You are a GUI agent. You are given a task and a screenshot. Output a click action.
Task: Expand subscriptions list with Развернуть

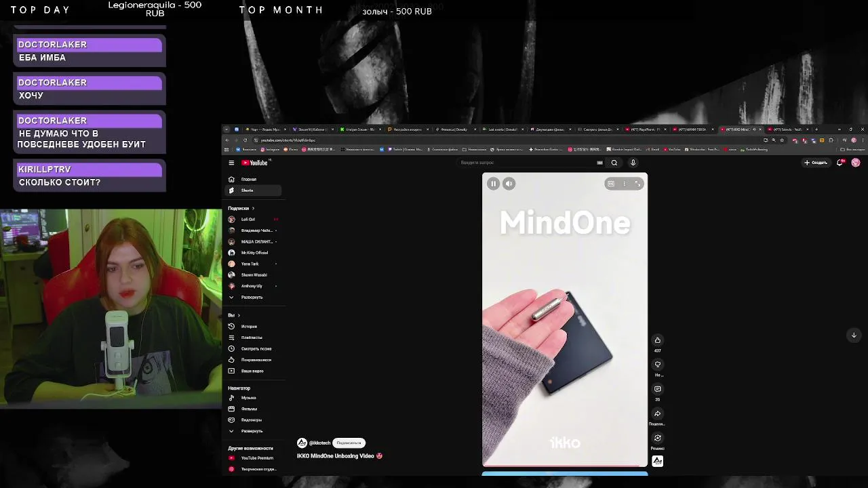tap(252, 298)
